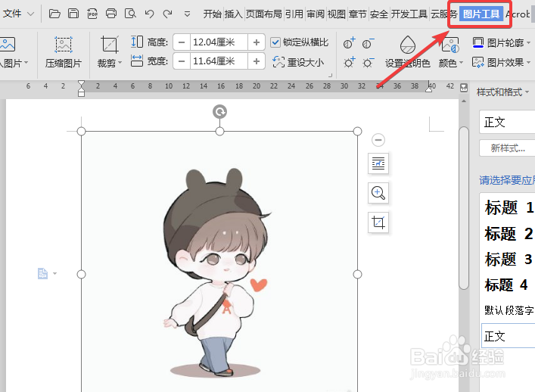Click the collapse minus icon beside picture
Image resolution: width=535 pixels, height=392 pixels.
click(378, 140)
